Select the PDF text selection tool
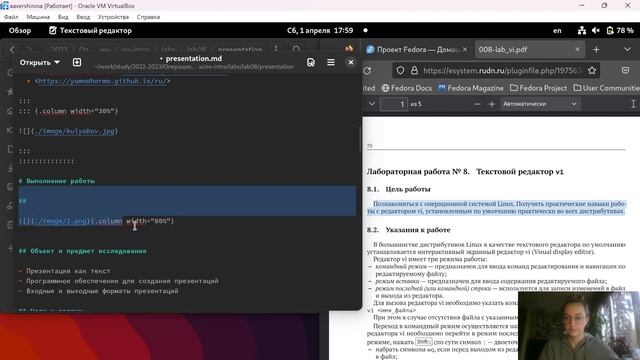Image resolution: width=640 pixels, height=360 pixels. pyautogui.click(x=633, y=104)
